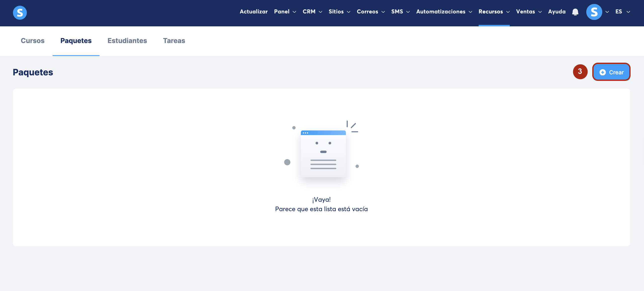Click the empty list illustration

[323, 153]
